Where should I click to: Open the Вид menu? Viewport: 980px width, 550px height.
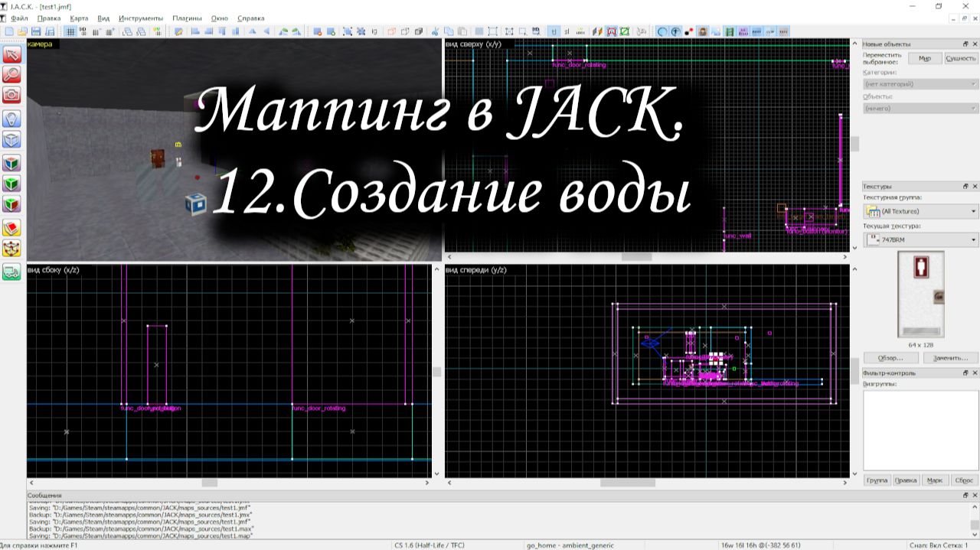(103, 18)
